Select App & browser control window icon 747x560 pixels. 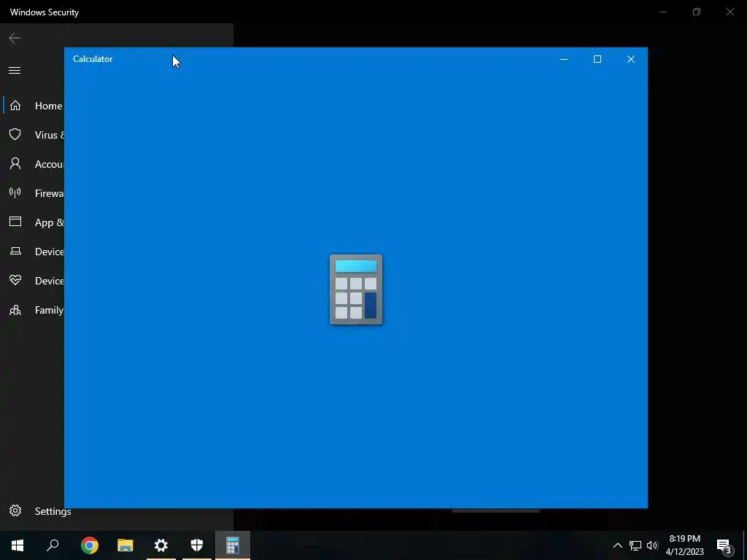pos(15,222)
